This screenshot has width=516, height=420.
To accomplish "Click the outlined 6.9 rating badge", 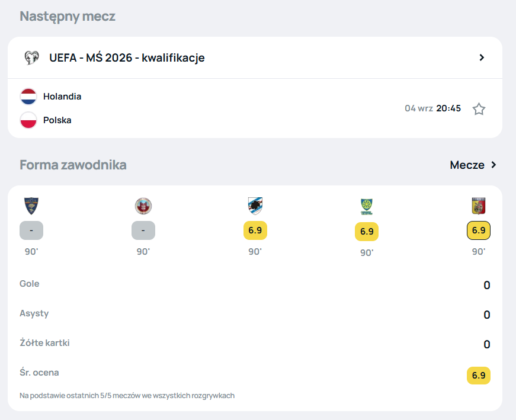I will pyautogui.click(x=479, y=230).
